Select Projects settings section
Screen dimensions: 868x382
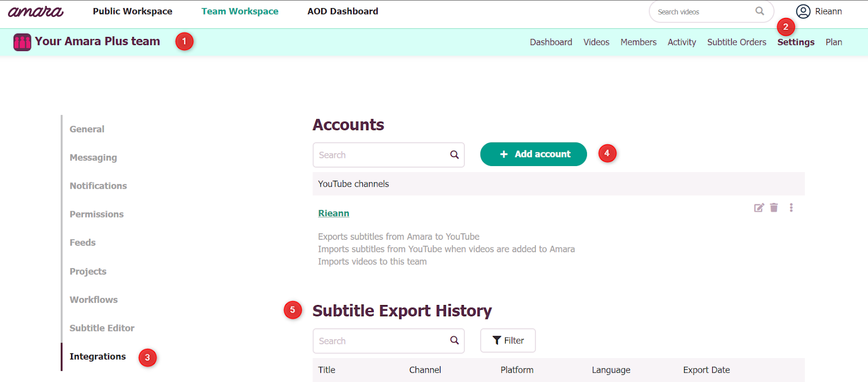[x=88, y=271]
